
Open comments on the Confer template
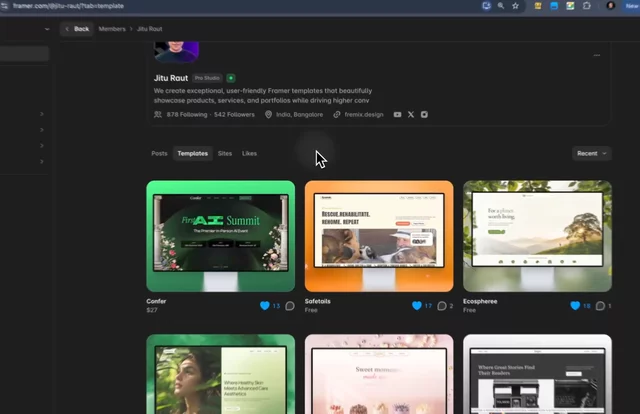point(290,305)
